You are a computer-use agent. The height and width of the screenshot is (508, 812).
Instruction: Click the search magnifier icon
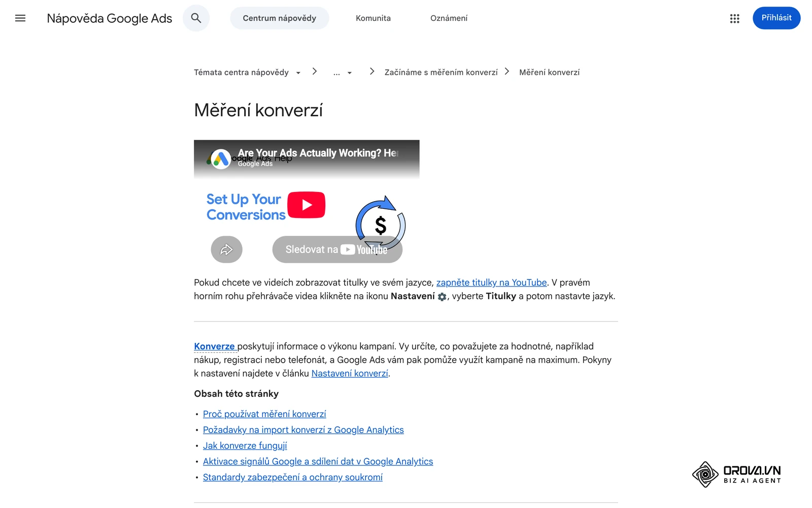click(196, 18)
